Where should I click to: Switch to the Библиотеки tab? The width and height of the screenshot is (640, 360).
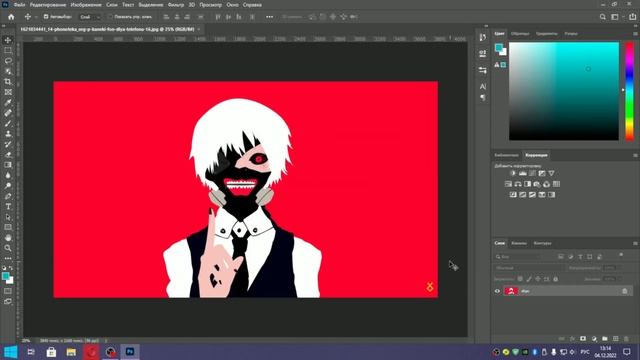coord(506,156)
